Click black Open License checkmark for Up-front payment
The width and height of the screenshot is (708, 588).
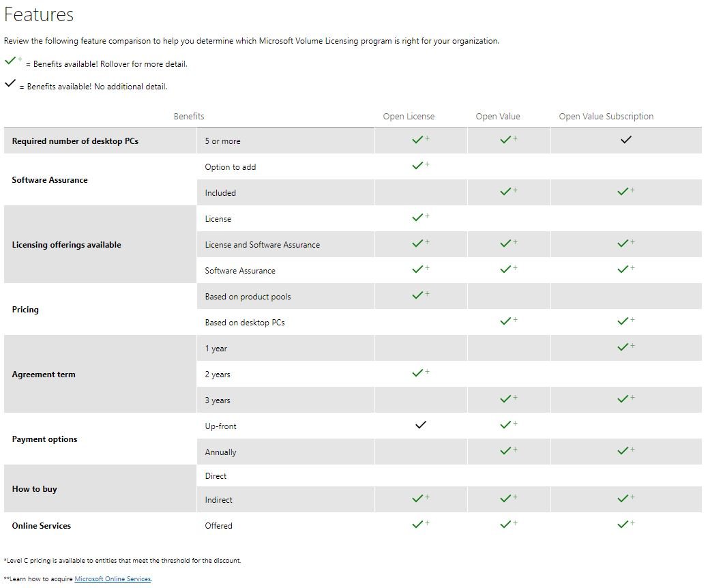[x=420, y=425]
